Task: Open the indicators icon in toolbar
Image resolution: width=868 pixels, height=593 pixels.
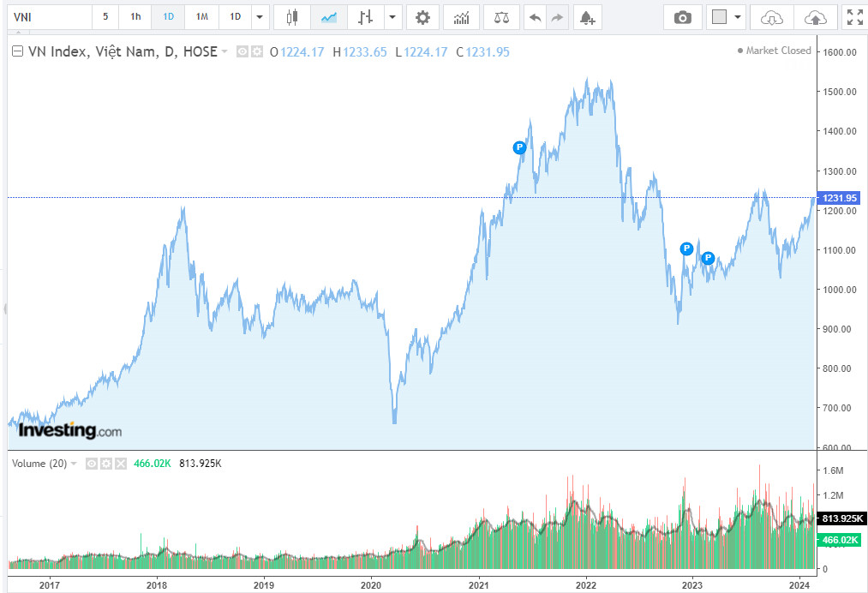Action: pyautogui.click(x=461, y=17)
